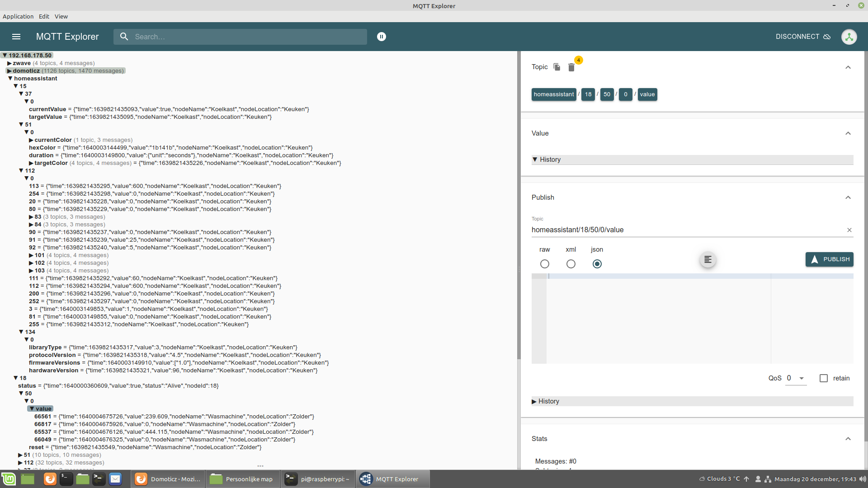Click the PUBLISH button
868x488 pixels.
point(830,259)
